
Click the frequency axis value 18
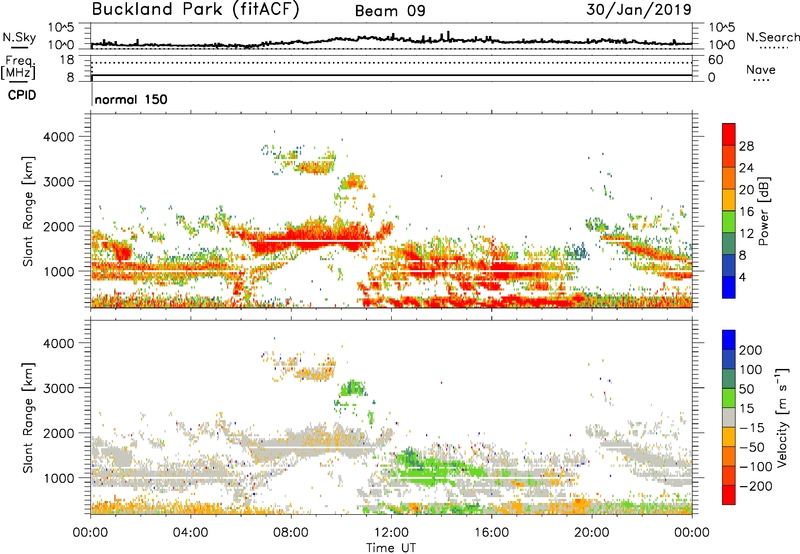pos(66,60)
